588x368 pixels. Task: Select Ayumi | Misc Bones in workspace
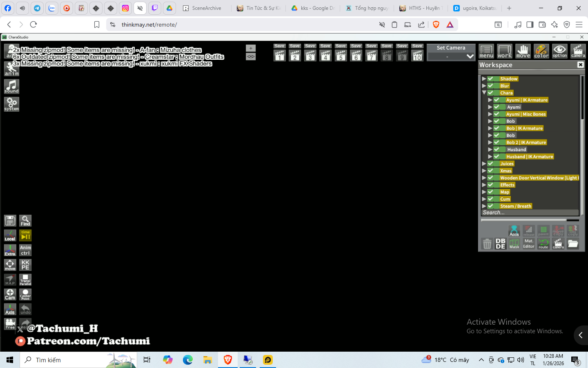point(526,114)
